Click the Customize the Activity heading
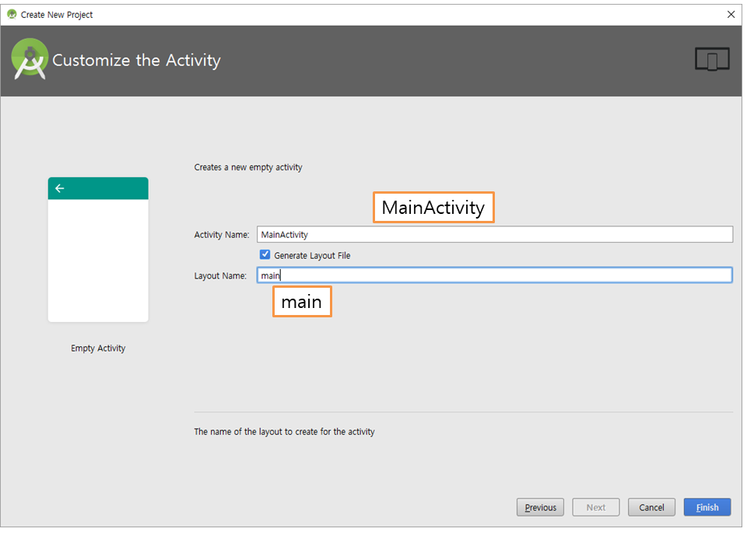This screenshot has width=747, height=560. (x=136, y=61)
